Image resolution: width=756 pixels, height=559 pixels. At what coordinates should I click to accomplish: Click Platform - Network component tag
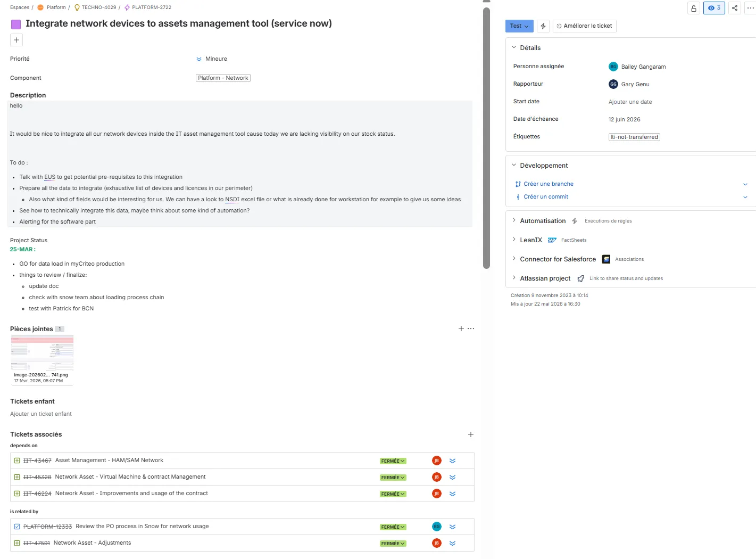pyautogui.click(x=223, y=78)
